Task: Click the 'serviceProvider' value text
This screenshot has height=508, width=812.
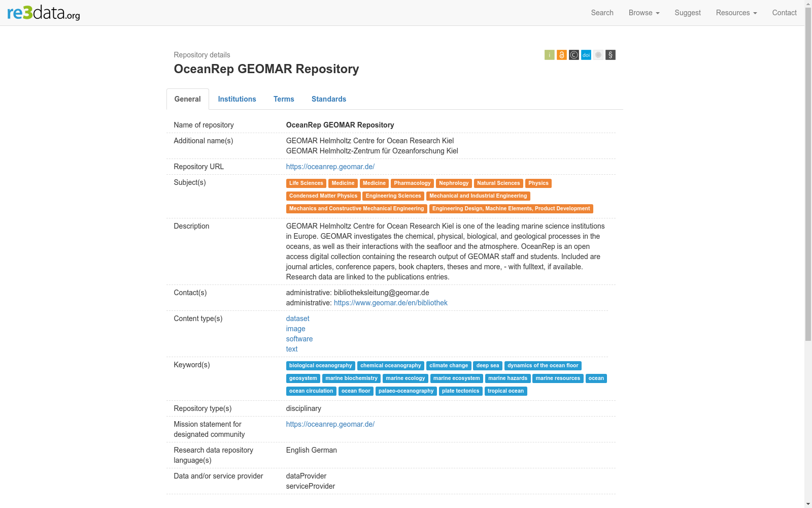Action: (311, 486)
